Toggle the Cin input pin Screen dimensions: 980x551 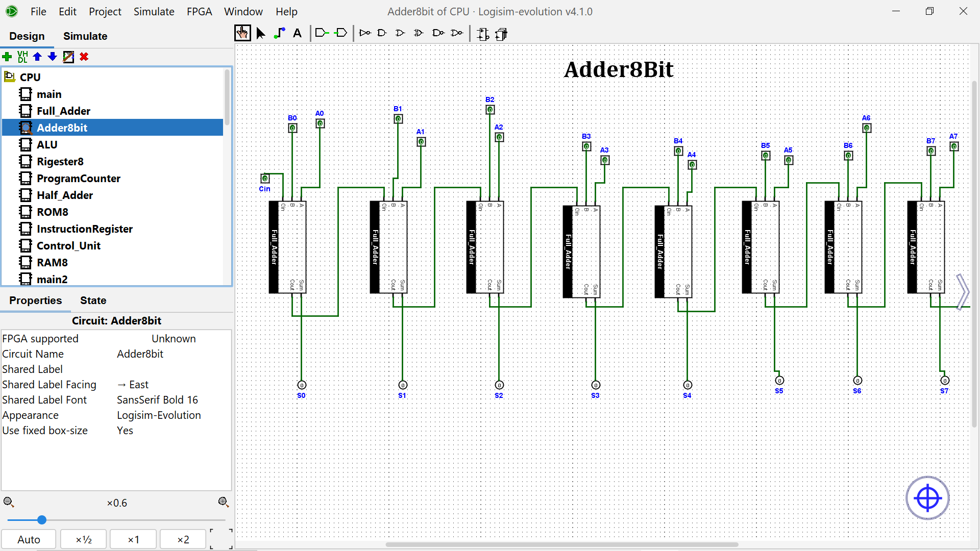[x=265, y=178]
